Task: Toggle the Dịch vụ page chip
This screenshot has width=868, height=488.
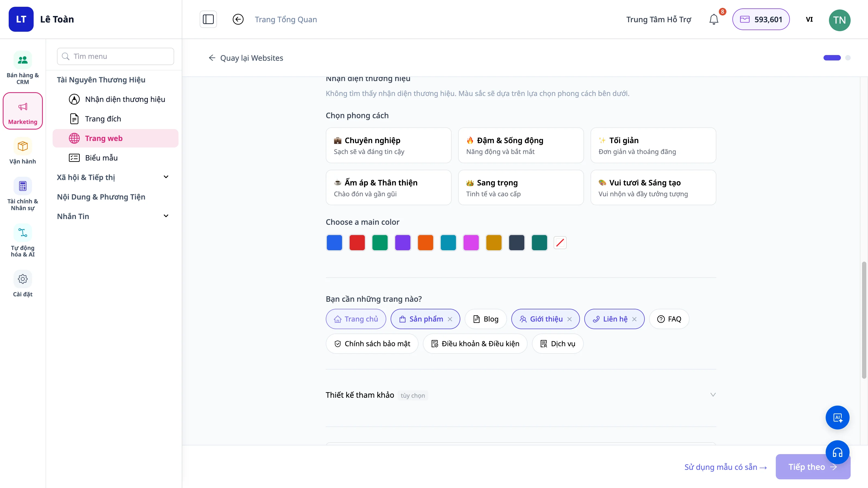Action: [x=558, y=343]
